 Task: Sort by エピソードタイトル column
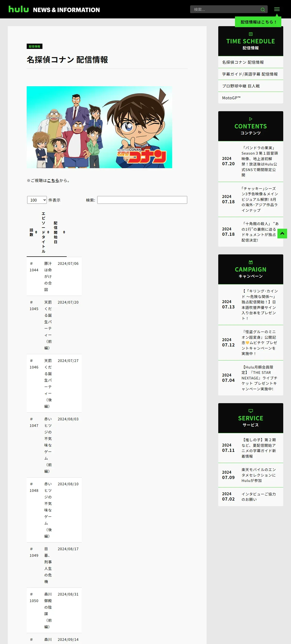coord(45,232)
